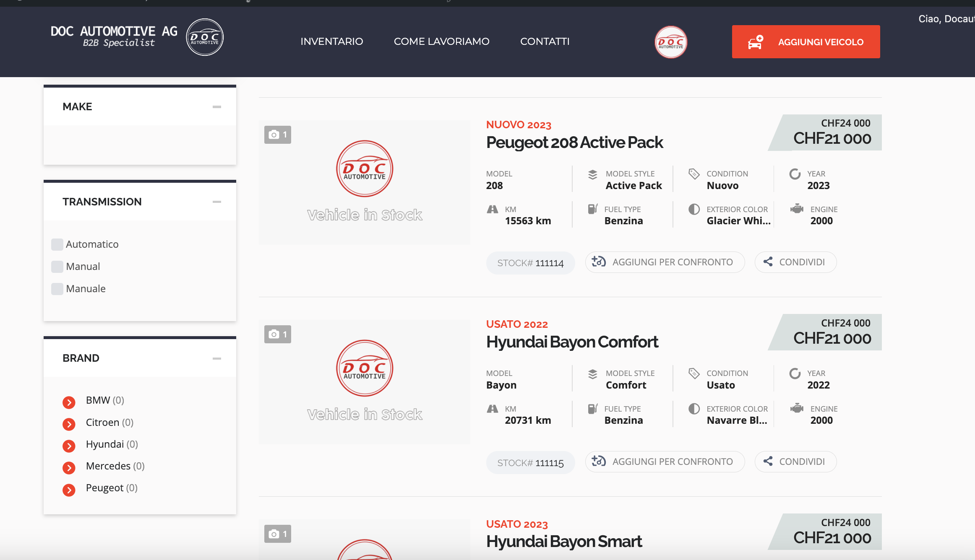Click photo count badge on Hyundai Bayon Smart image
Viewport: 975px width, 560px height.
pyautogui.click(x=278, y=534)
